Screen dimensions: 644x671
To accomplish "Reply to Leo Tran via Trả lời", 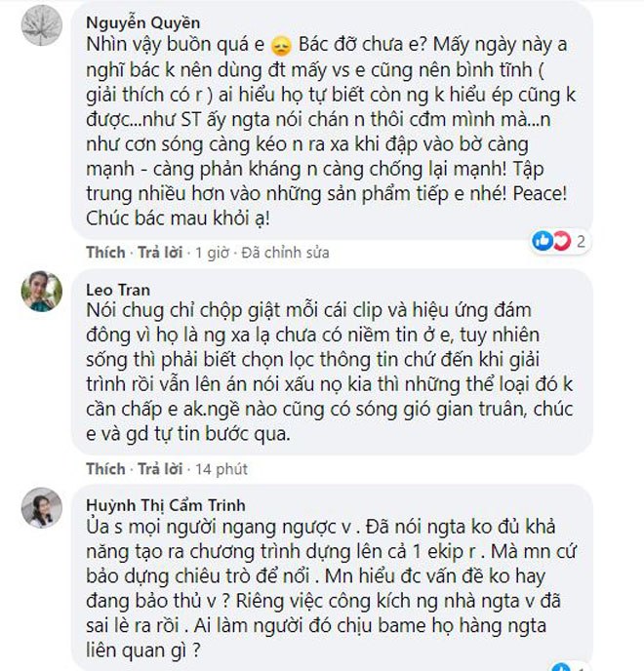I will 161,468.
